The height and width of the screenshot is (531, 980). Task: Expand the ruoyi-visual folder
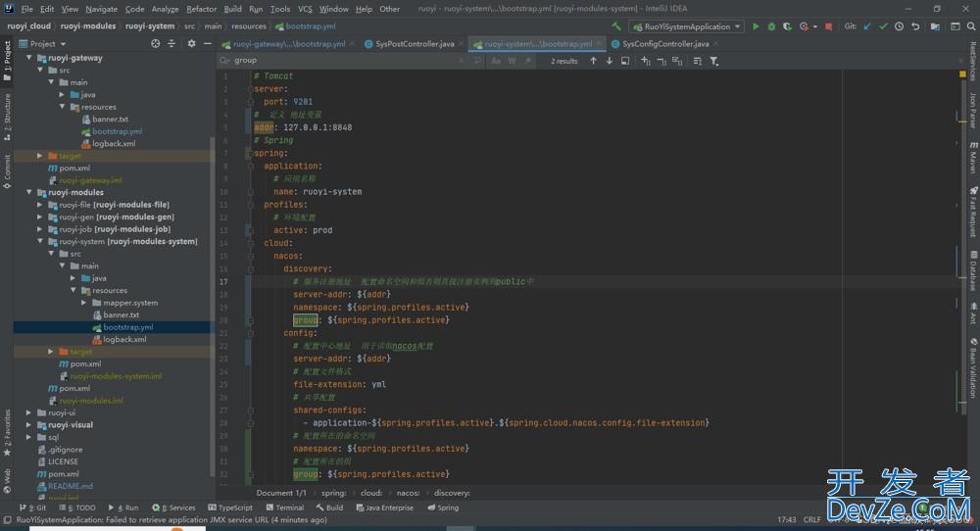pos(28,425)
